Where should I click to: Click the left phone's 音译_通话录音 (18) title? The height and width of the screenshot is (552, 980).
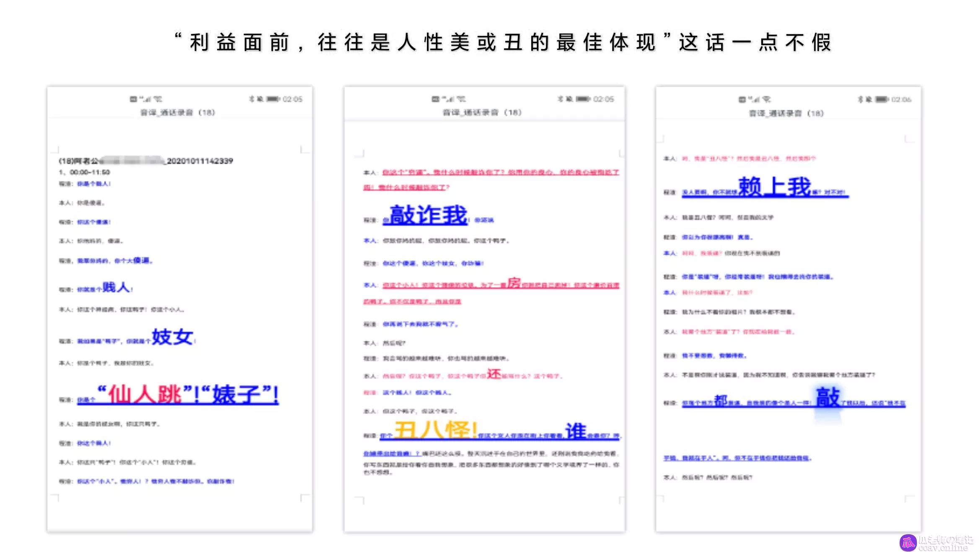coord(178,112)
